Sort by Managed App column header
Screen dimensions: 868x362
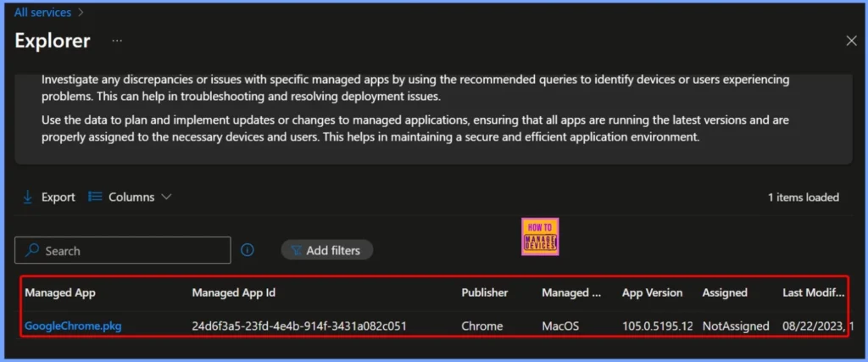pos(60,292)
